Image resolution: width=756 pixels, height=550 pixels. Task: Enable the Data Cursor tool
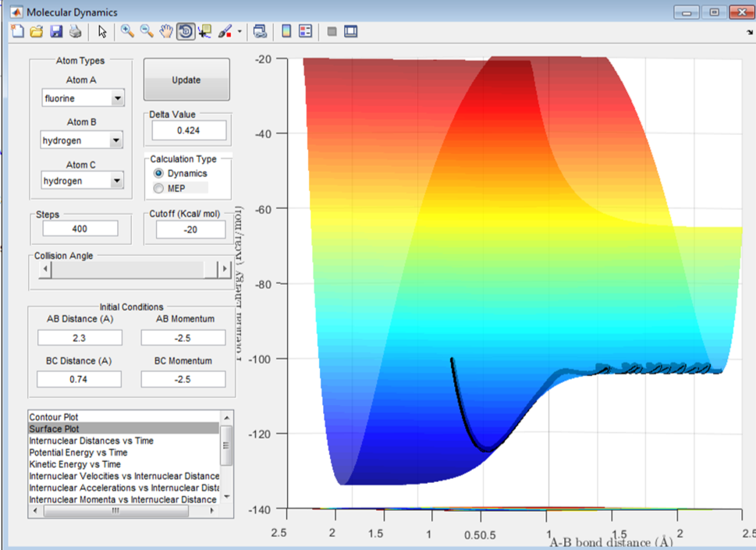click(x=205, y=32)
